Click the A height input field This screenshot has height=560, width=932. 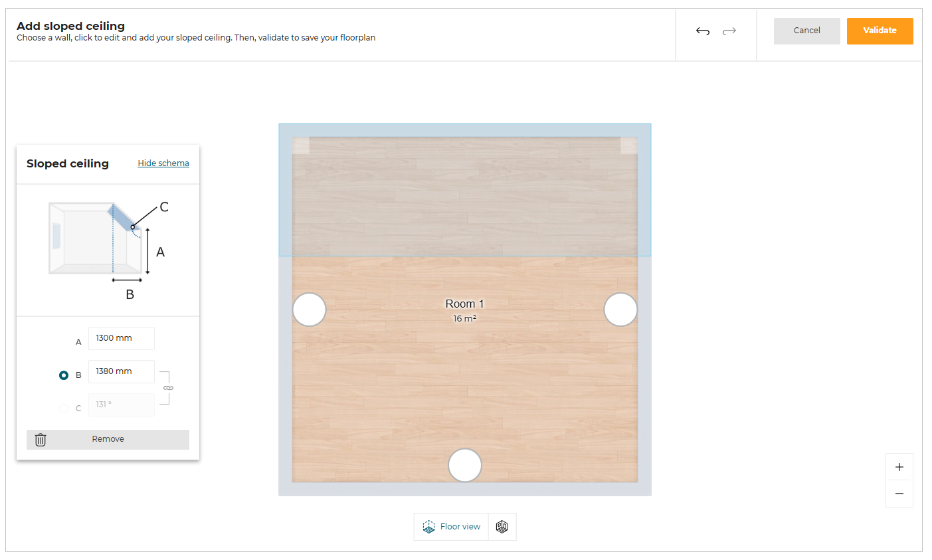pyautogui.click(x=121, y=338)
